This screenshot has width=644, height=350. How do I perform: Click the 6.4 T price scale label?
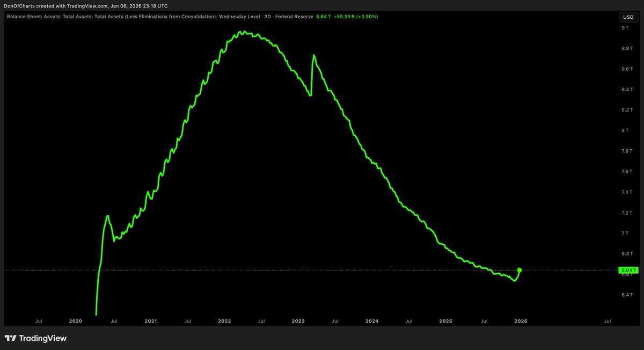coord(626,295)
